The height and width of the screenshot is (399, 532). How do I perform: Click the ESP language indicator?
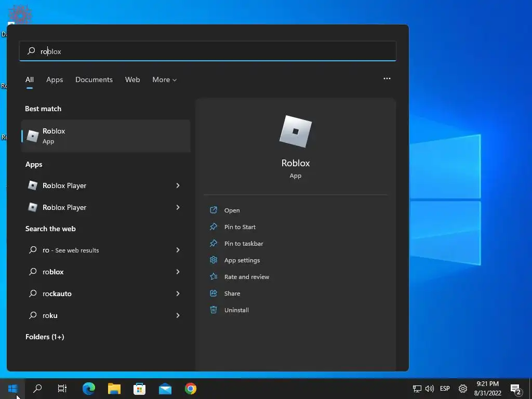pos(445,389)
